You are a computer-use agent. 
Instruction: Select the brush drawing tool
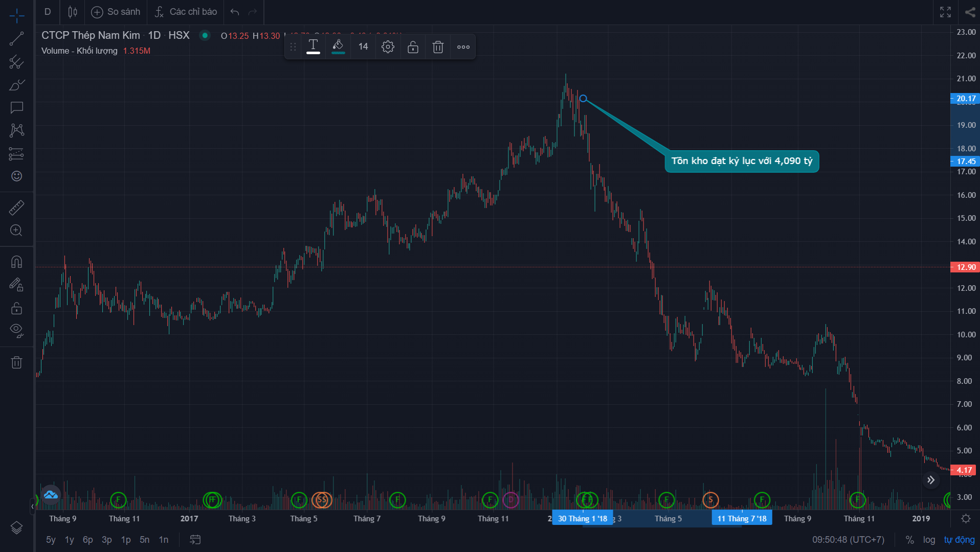(16, 85)
